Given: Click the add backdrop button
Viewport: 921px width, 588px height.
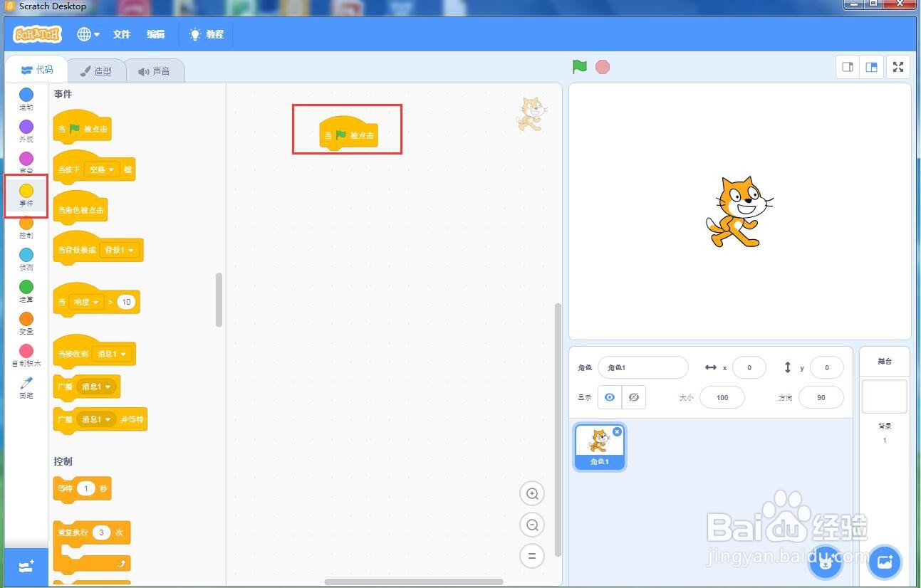Looking at the screenshot, I should [884, 562].
